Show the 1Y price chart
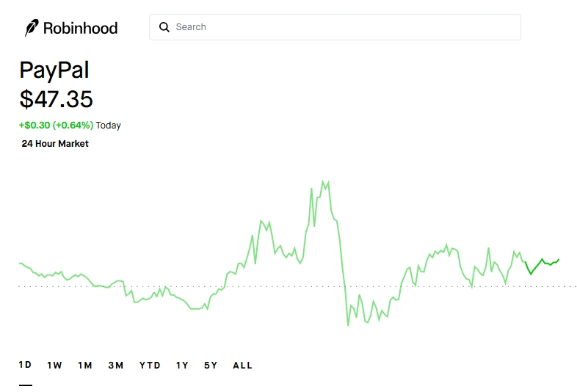The width and height of the screenshot is (577, 392). [182, 365]
